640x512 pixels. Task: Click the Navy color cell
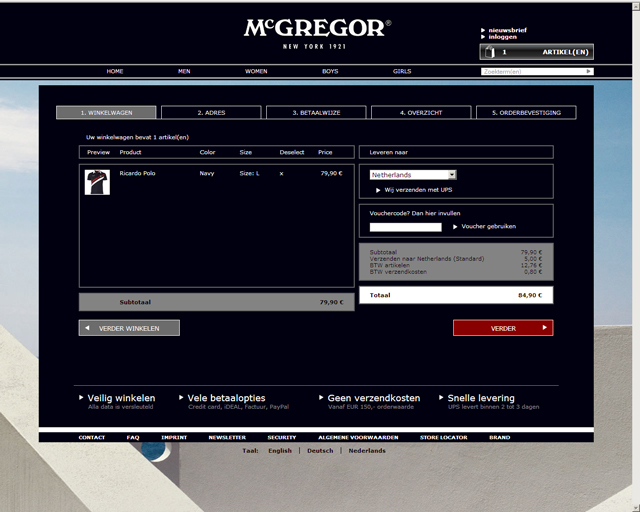click(x=207, y=173)
